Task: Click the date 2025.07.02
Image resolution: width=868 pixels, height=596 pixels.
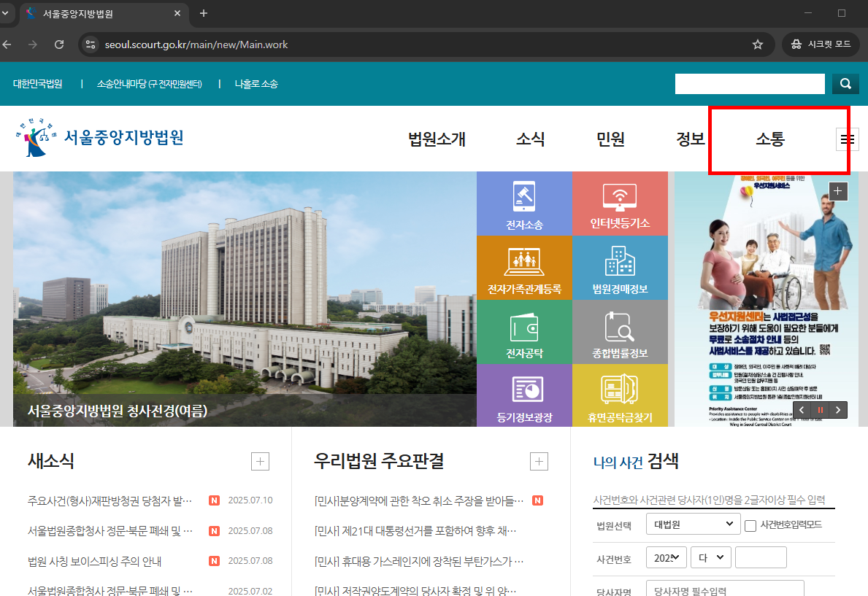Action: tap(250, 590)
